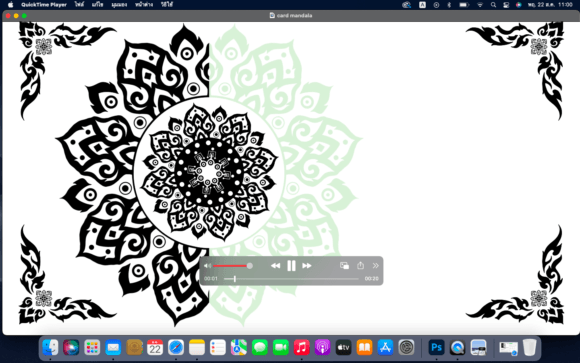
Task: Show the battery status menu
Action: click(464, 5)
